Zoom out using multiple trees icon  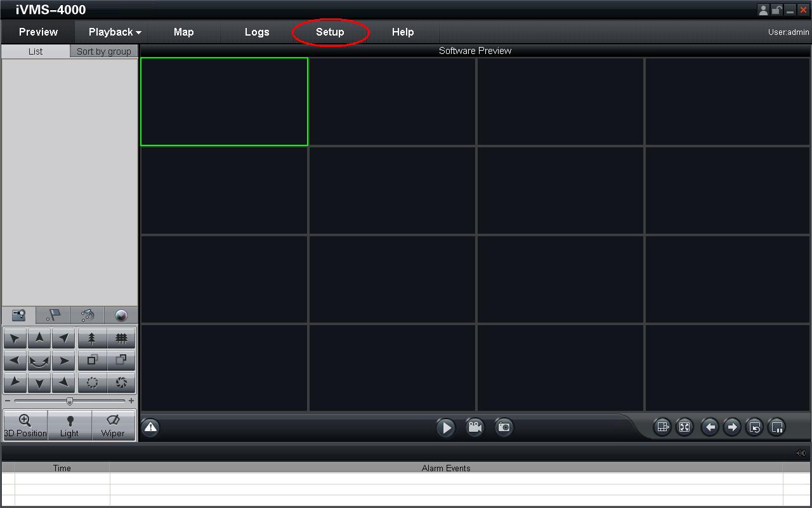coord(121,338)
